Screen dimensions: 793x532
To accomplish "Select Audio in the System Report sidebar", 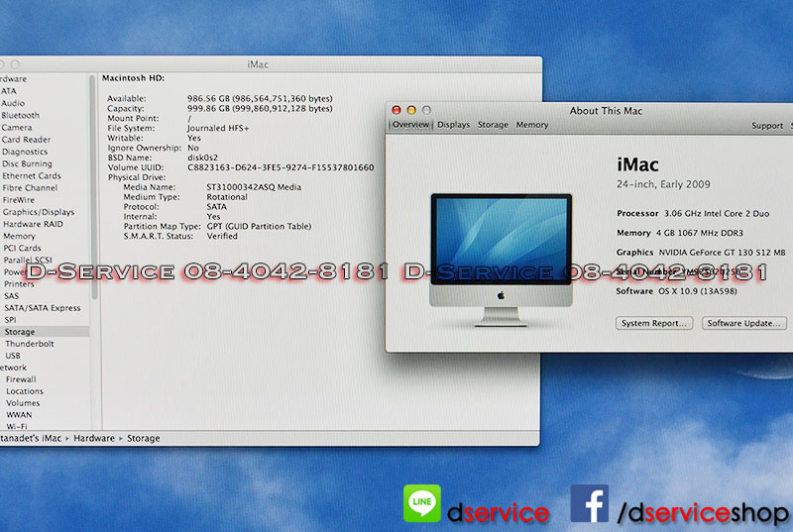I will (13, 103).
